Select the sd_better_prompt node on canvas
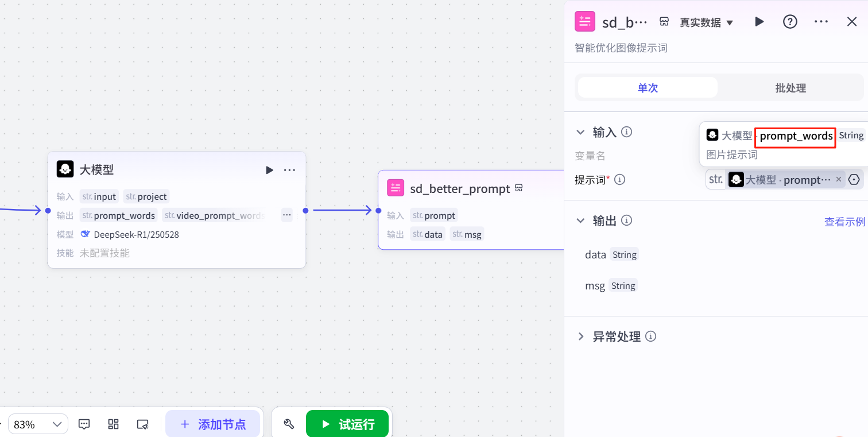Image resolution: width=868 pixels, height=437 pixels. [x=471, y=210]
